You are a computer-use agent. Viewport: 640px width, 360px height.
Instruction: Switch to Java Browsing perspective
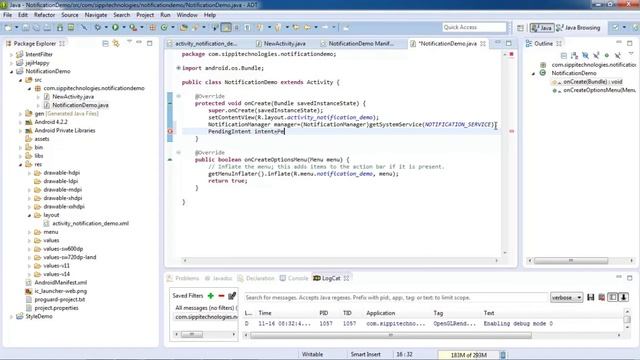tap(578, 28)
